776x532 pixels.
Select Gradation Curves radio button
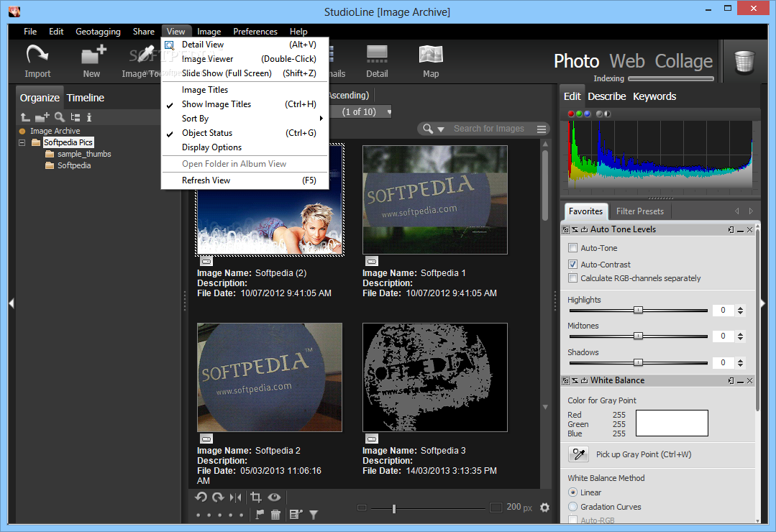pyautogui.click(x=572, y=507)
